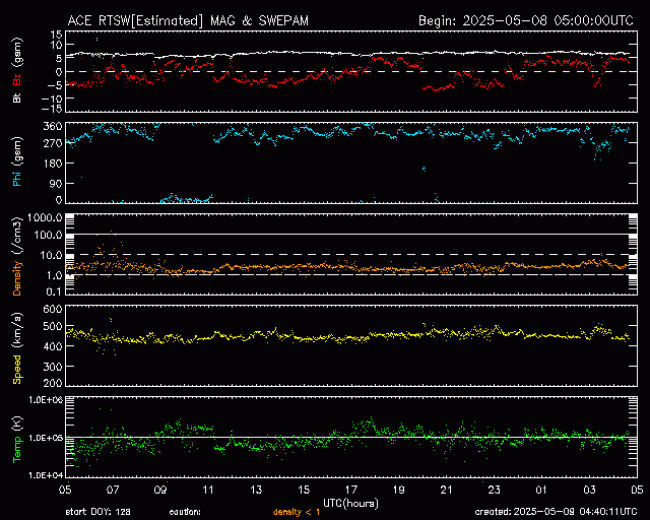Click the '360' tick on the Phi axis
The height and width of the screenshot is (520, 650).
click(53, 126)
